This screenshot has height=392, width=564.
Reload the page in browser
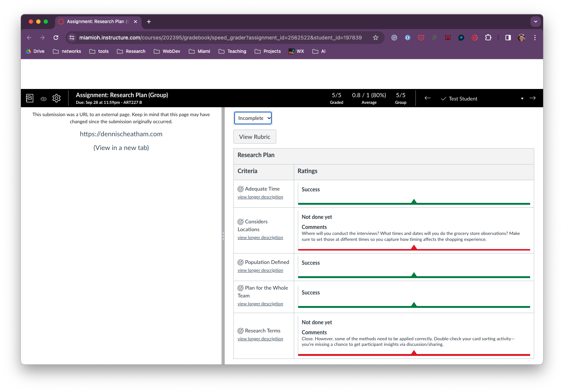(x=56, y=38)
